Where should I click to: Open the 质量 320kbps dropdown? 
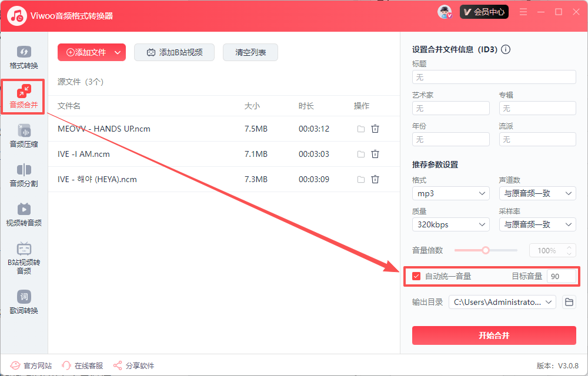click(450, 224)
